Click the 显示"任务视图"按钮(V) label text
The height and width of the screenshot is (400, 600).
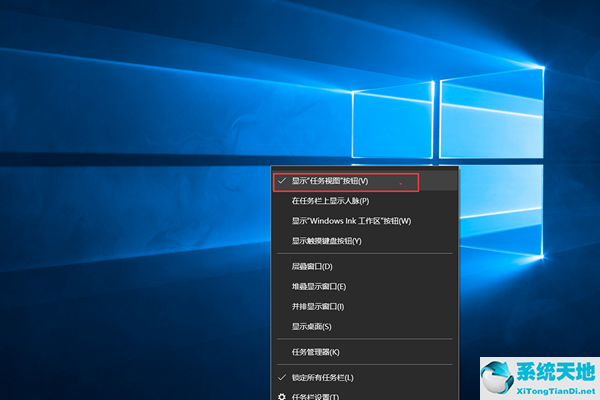tap(330, 181)
